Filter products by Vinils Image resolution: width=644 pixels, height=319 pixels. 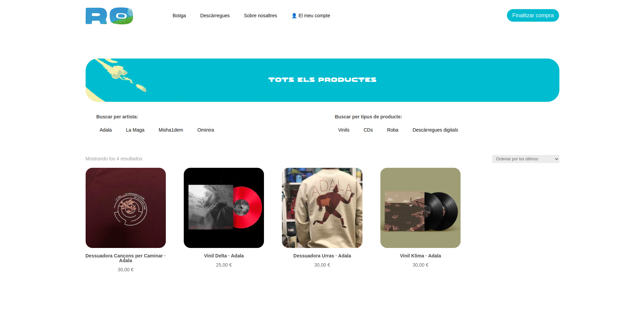coord(343,130)
